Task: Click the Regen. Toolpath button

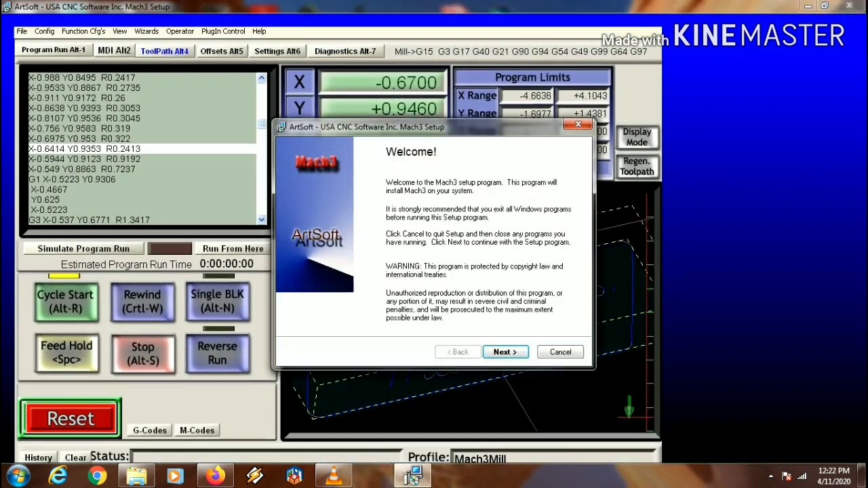Action: (637, 166)
